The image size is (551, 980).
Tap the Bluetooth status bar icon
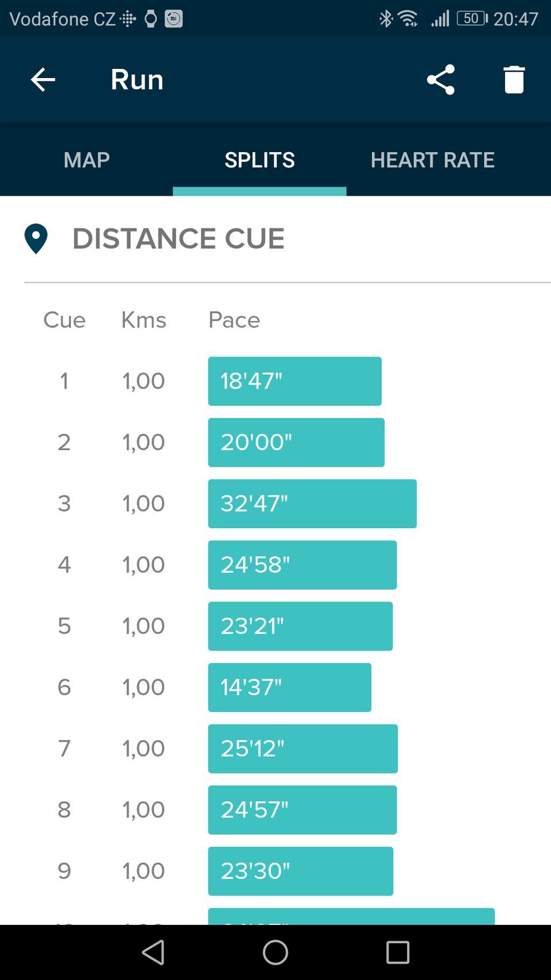tap(386, 19)
